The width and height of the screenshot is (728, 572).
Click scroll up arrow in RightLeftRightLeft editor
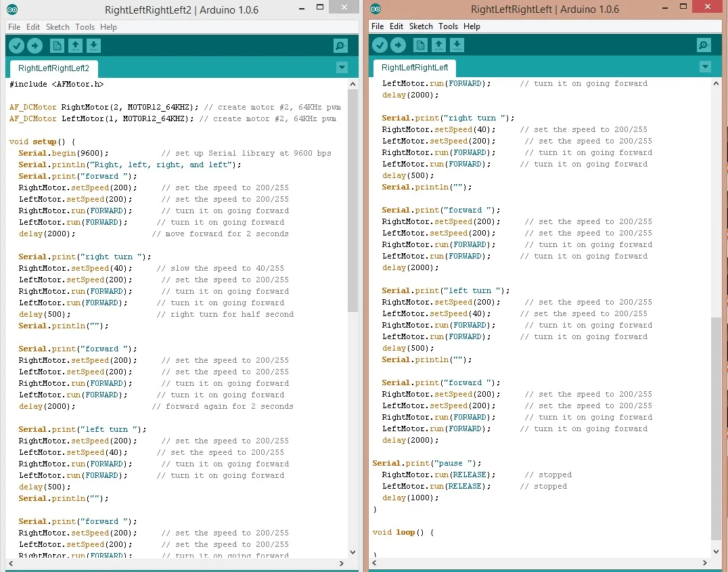pyautogui.click(x=716, y=84)
